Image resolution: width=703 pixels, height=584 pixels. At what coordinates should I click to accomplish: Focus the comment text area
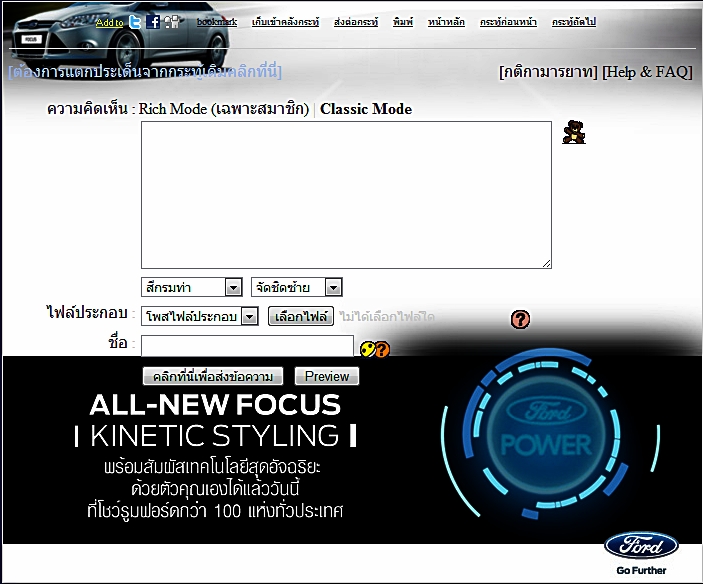(x=346, y=195)
